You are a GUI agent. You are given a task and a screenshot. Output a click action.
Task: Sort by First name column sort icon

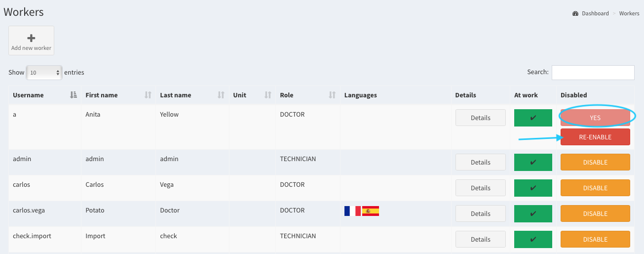coord(148,95)
